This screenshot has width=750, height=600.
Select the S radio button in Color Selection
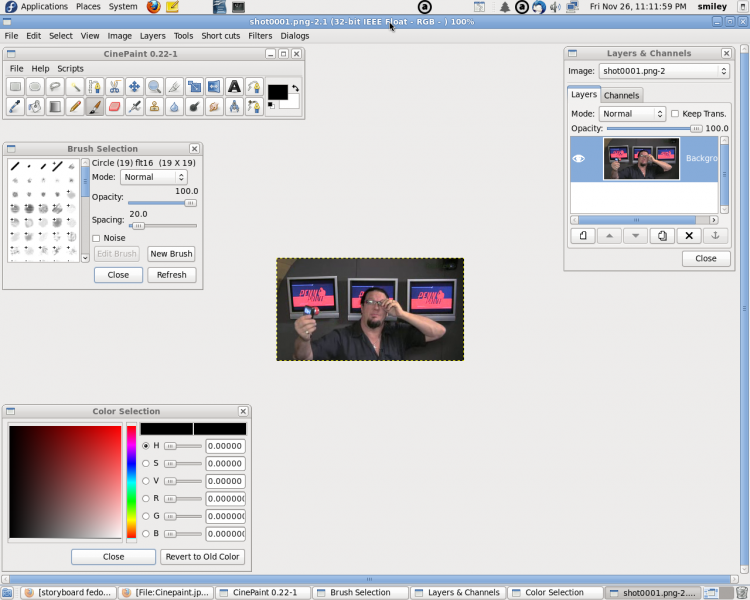[146, 463]
